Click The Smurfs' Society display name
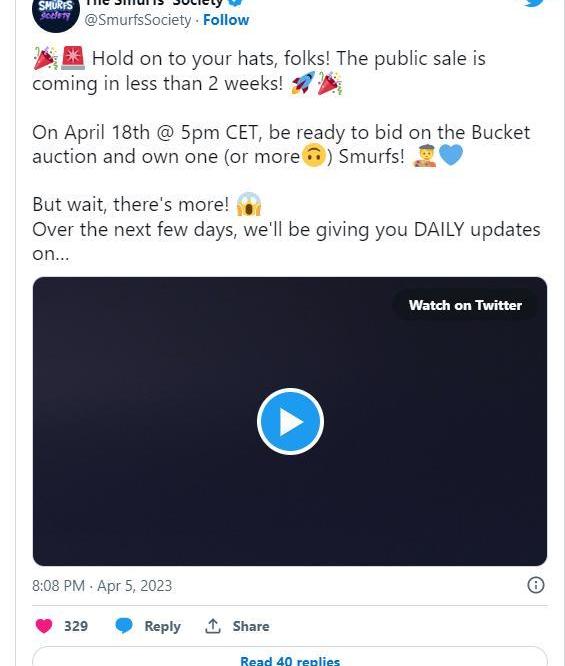The width and height of the screenshot is (565, 666). pos(154,3)
